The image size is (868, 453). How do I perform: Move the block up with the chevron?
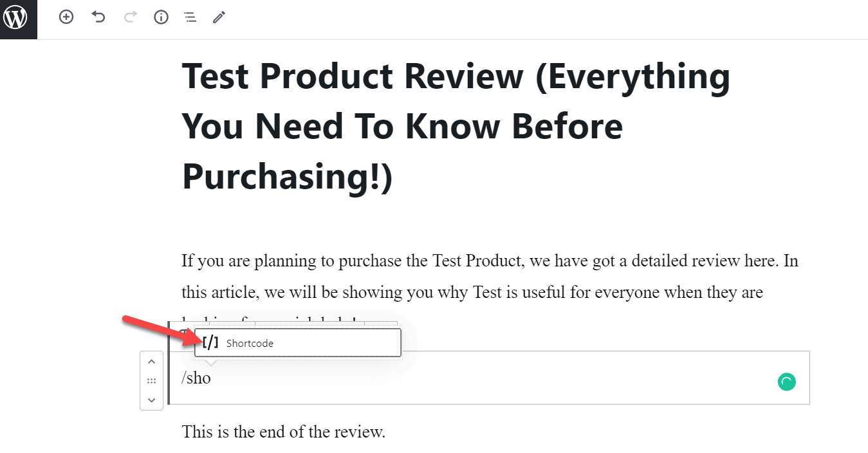pyautogui.click(x=151, y=361)
